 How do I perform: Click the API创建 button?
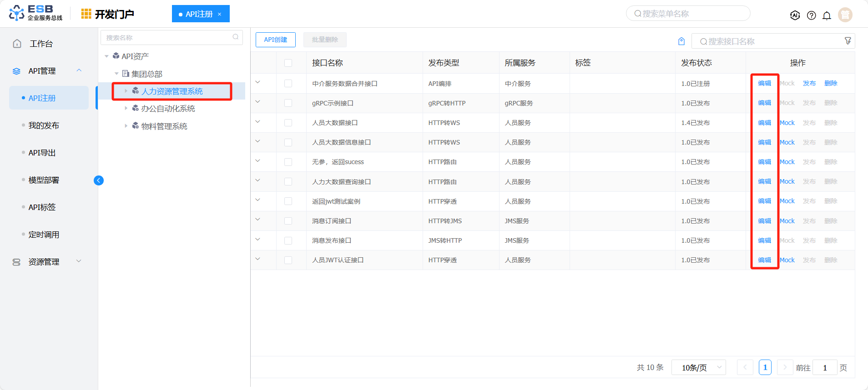point(275,40)
